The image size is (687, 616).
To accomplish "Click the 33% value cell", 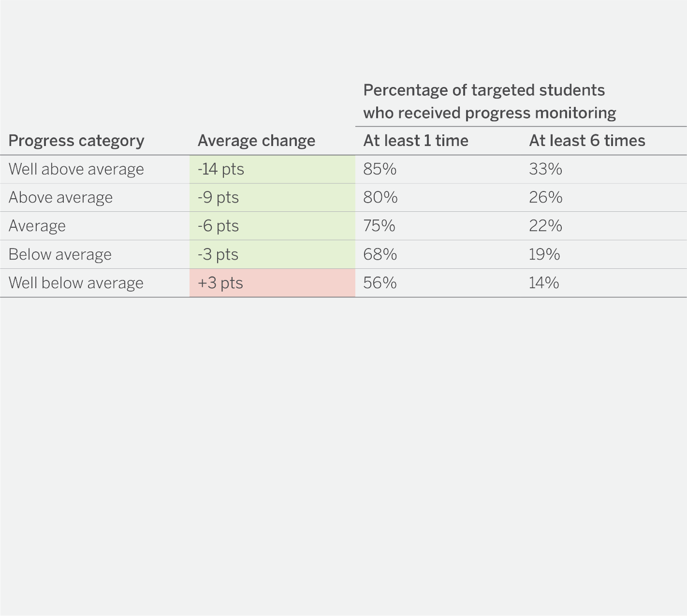I will (545, 169).
